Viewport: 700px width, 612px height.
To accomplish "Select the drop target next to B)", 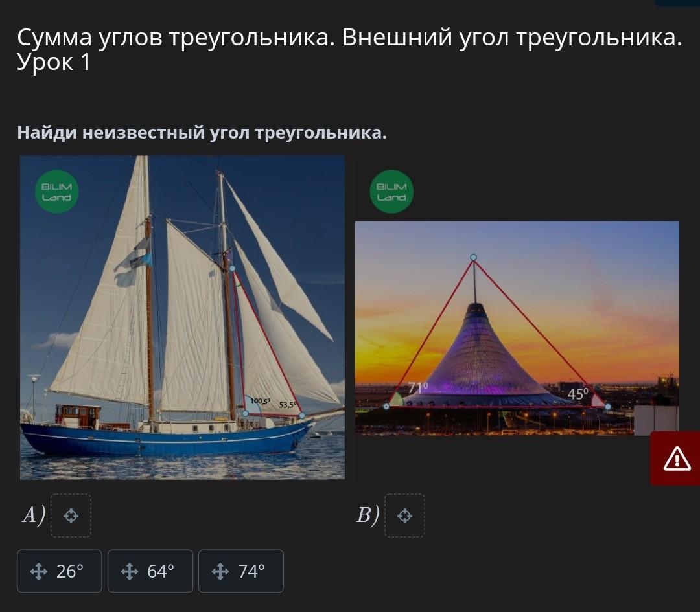I will [x=404, y=516].
